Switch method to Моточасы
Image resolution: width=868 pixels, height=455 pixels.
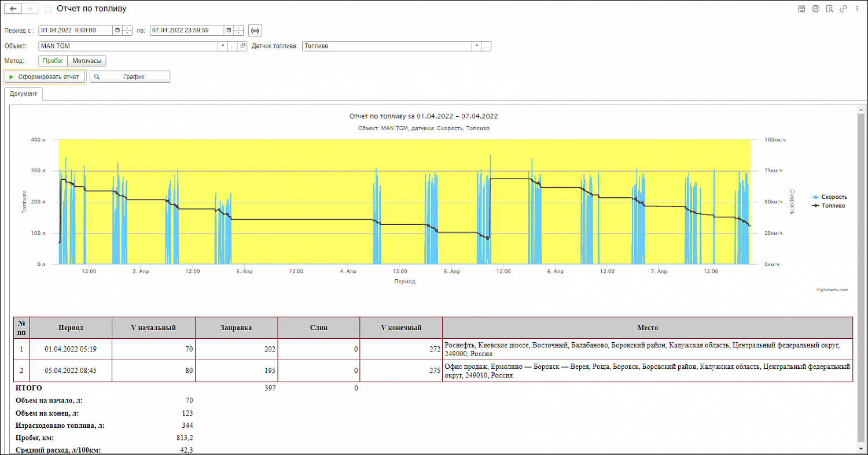point(87,61)
